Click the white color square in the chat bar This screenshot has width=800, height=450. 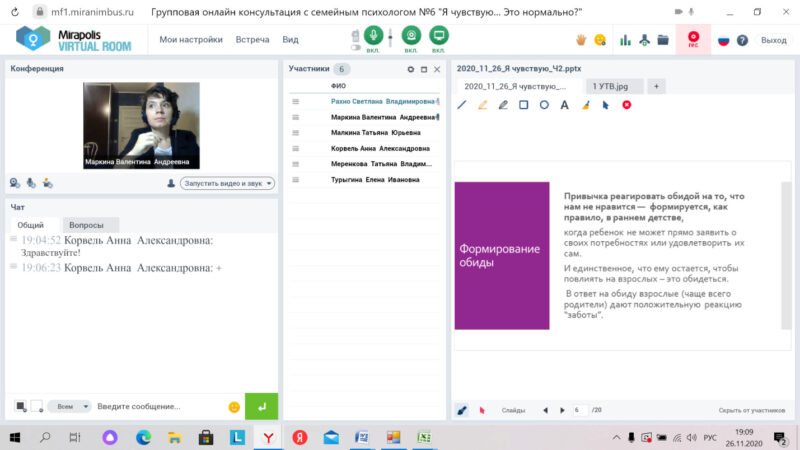(x=37, y=406)
